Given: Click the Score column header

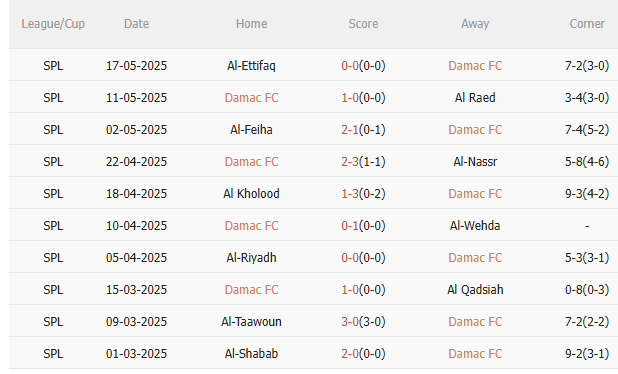Looking at the screenshot, I should coord(363,24).
